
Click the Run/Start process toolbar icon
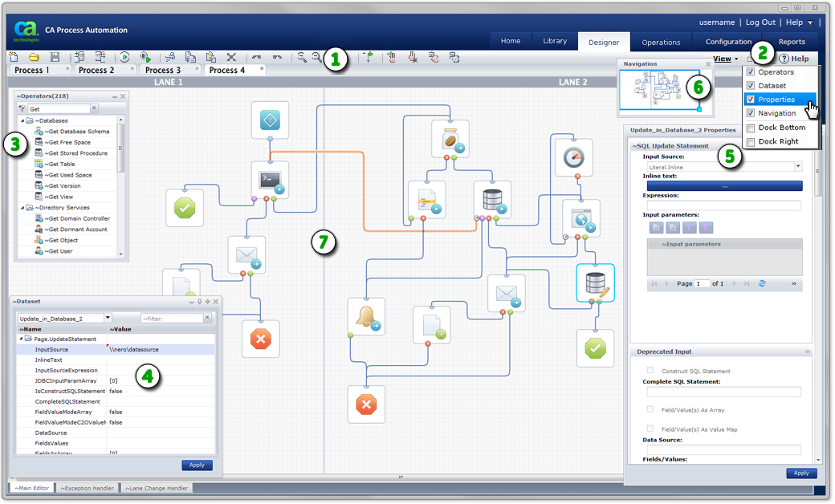pos(123,56)
